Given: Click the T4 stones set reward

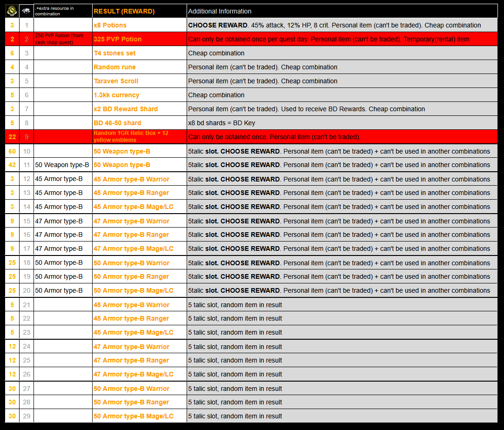Looking at the screenshot, I should point(114,53).
